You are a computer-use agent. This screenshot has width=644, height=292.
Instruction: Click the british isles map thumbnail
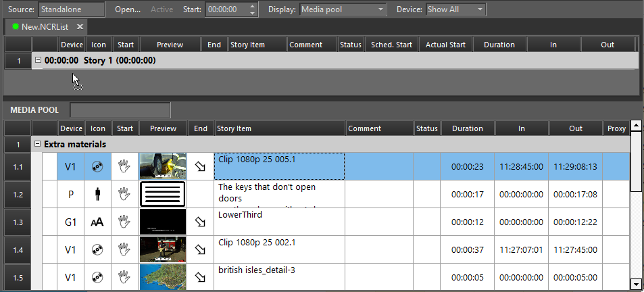pos(162,277)
